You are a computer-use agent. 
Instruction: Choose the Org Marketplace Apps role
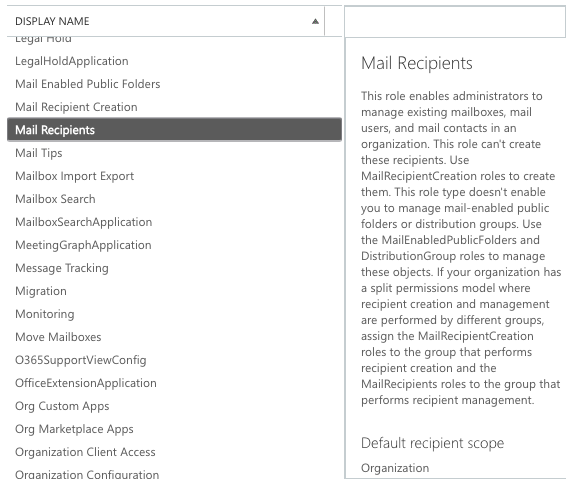click(174, 429)
